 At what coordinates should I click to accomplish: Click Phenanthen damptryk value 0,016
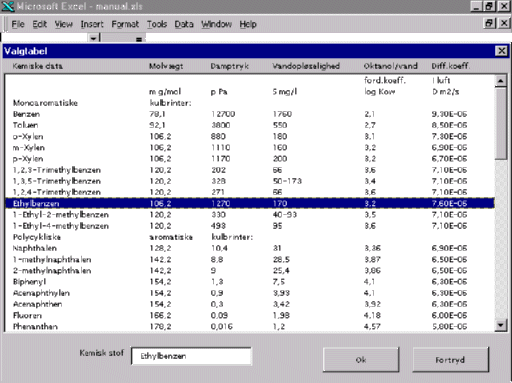tap(222, 326)
